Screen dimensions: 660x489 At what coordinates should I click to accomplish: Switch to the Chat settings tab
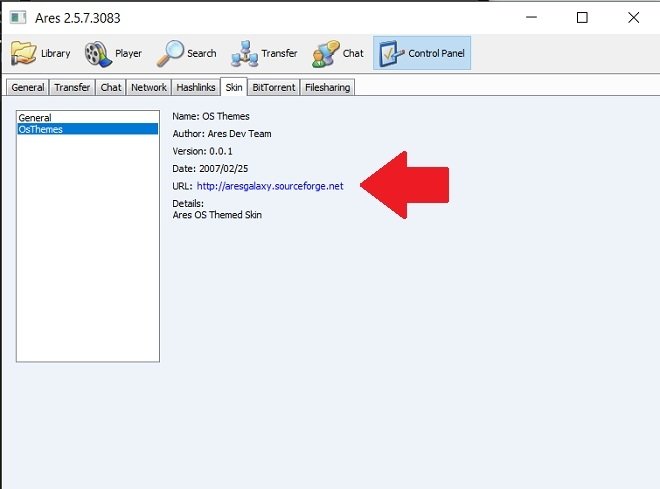tap(111, 87)
